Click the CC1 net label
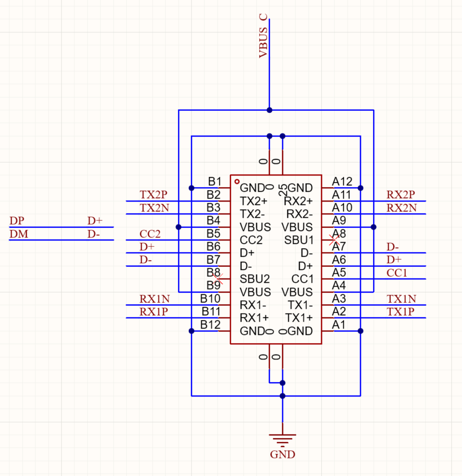462x476 pixels. point(397,273)
